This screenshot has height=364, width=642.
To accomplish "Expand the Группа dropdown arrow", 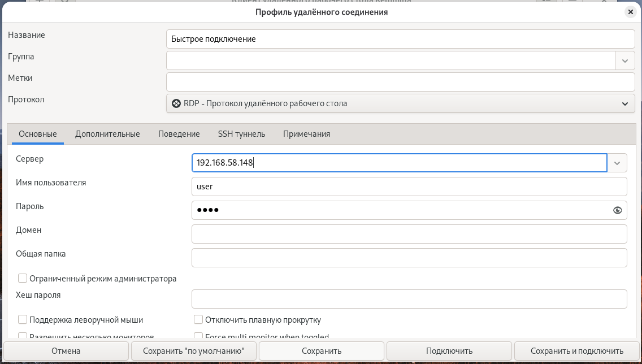I will pos(624,60).
